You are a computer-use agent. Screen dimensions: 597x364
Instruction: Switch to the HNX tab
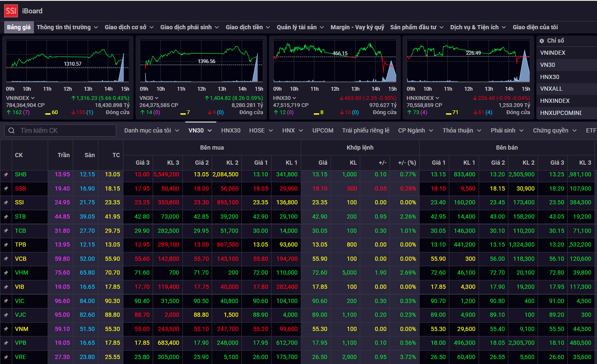pos(293,130)
